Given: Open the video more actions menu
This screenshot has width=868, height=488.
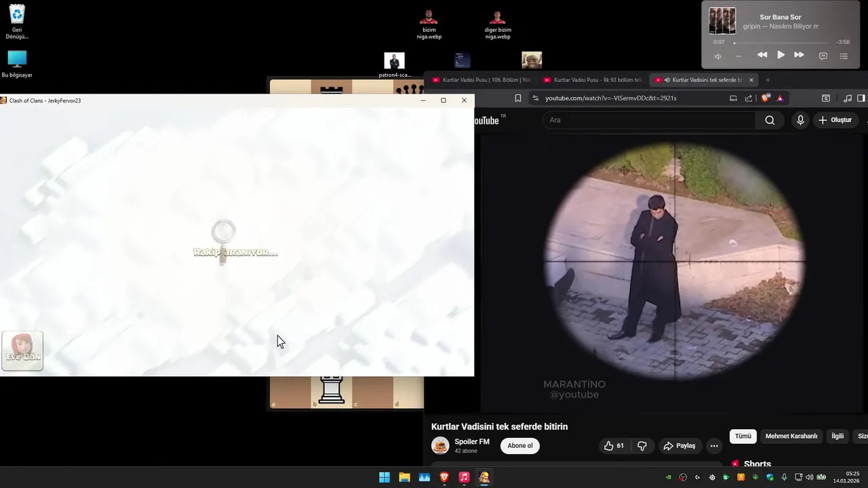Looking at the screenshot, I should (x=714, y=446).
